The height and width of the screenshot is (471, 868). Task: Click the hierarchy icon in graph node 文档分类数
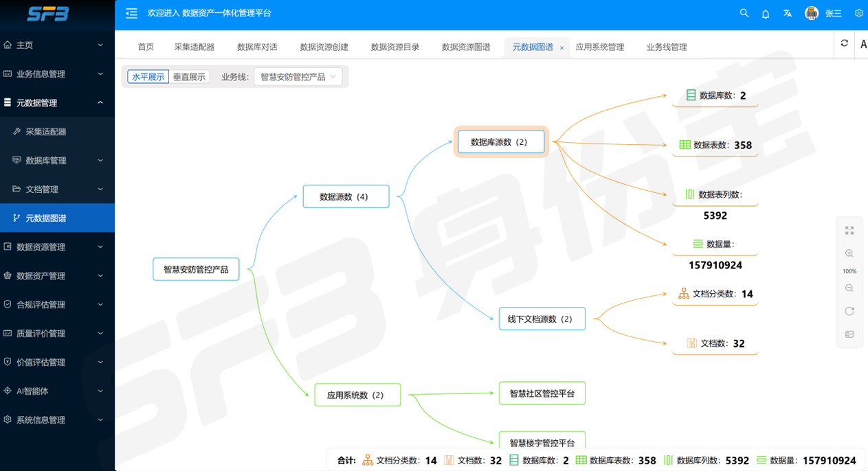[x=684, y=293]
